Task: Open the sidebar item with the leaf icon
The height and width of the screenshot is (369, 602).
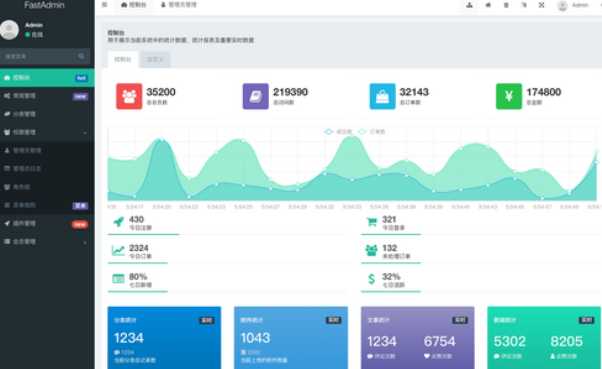Action: 47,114
